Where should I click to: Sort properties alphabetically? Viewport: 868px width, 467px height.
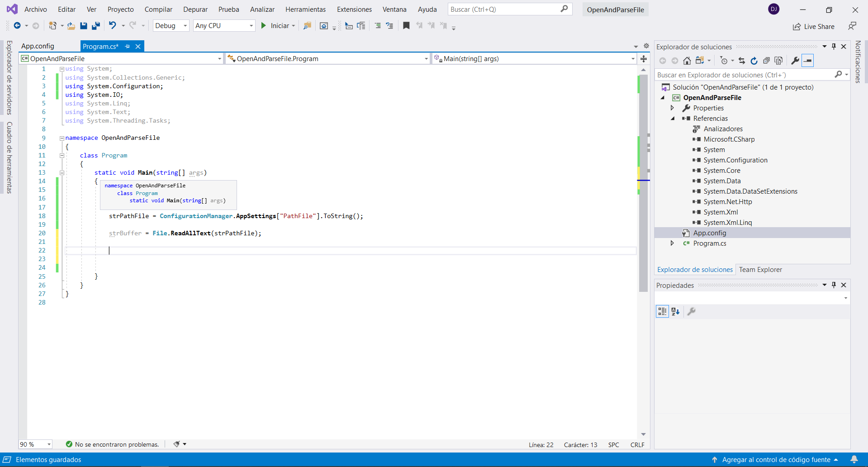click(675, 311)
